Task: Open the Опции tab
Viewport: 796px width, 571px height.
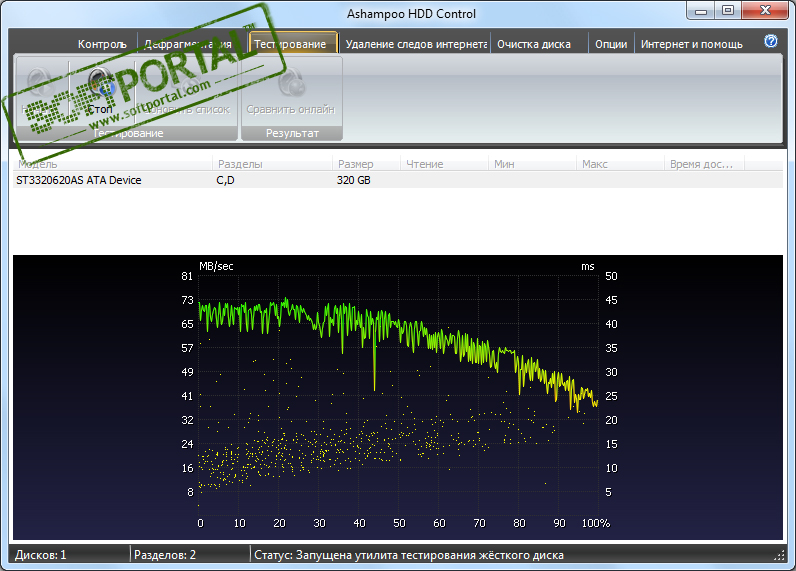Action: point(611,44)
